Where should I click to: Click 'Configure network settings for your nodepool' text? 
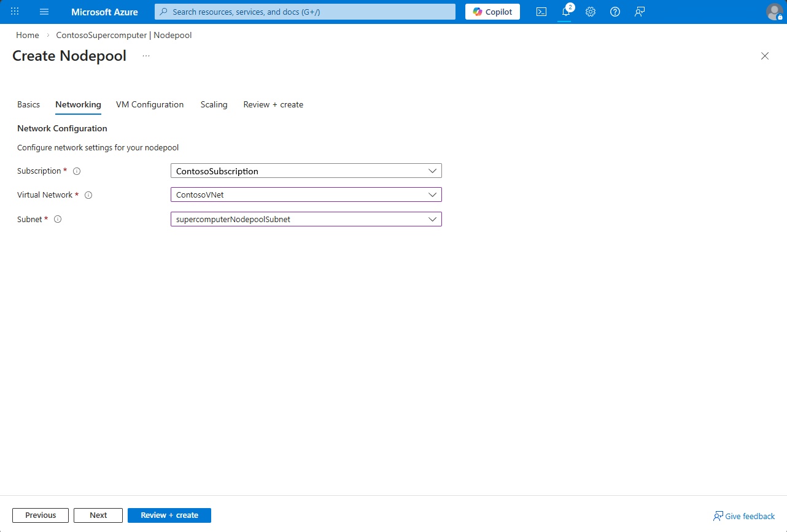pyautogui.click(x=98, y=147)
